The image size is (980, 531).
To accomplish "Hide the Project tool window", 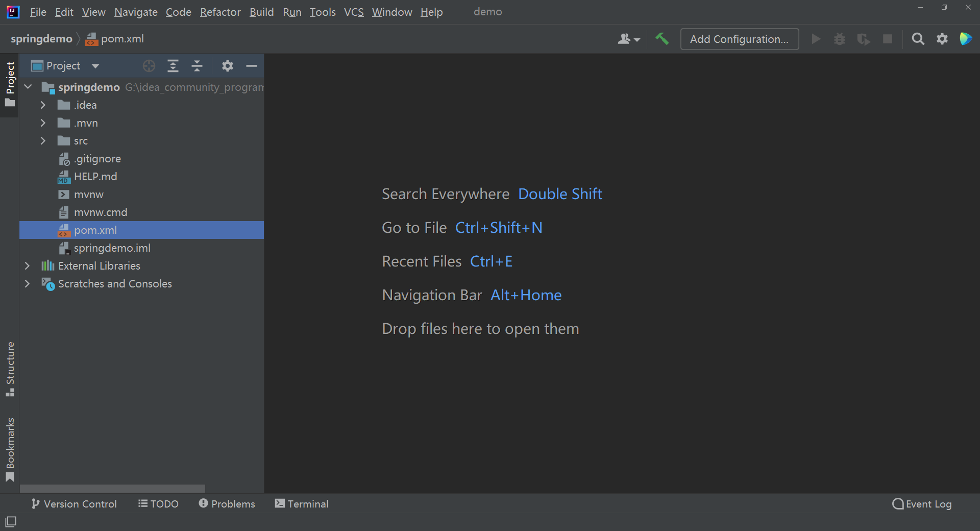I will coord(252,66).
